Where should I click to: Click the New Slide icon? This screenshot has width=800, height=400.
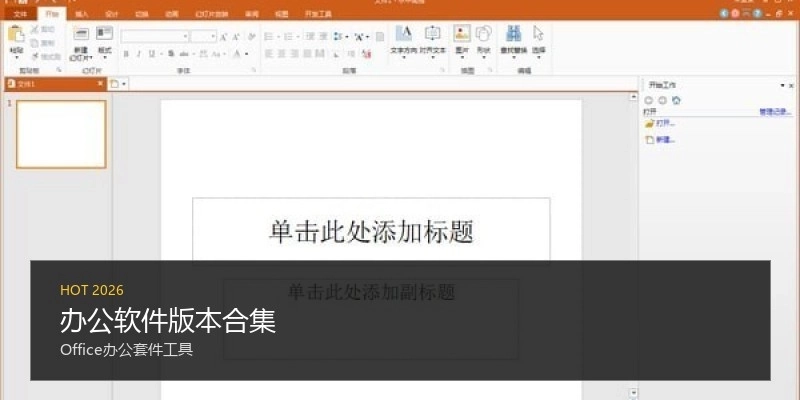tap(81, 34)
